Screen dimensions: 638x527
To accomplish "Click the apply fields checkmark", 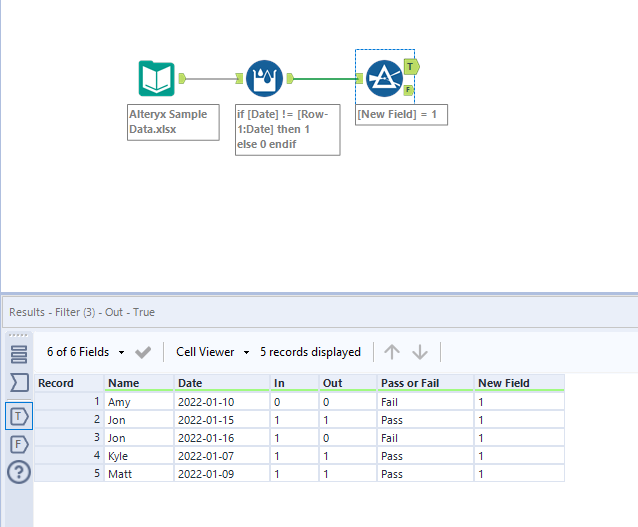I will pos(143,352).
